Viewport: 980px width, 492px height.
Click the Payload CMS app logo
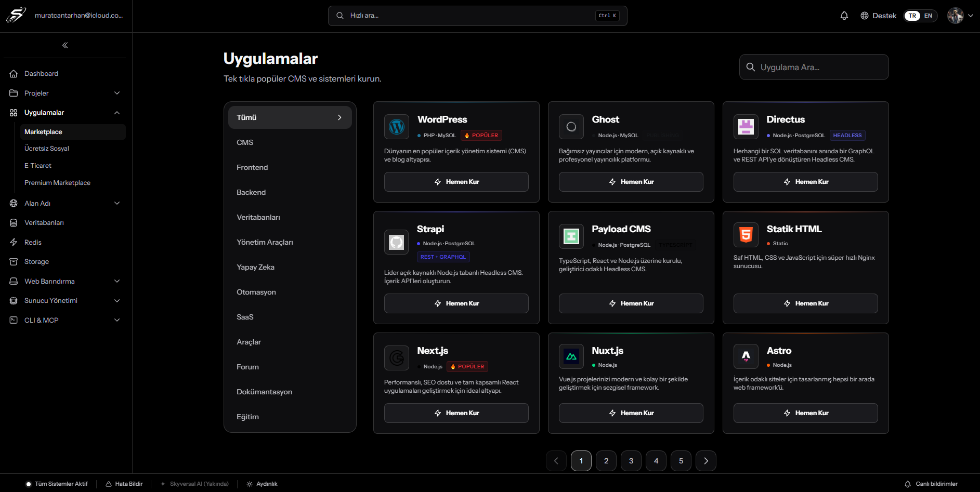click(x=571, y=236)
